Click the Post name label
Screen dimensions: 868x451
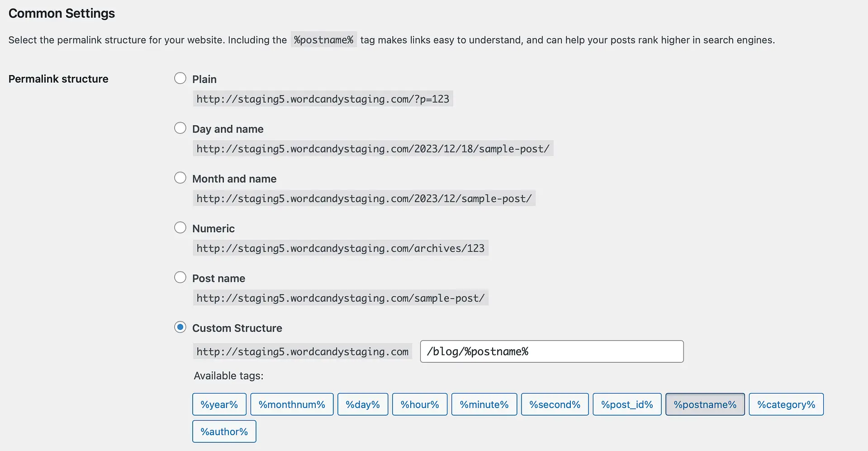point(219,278)
